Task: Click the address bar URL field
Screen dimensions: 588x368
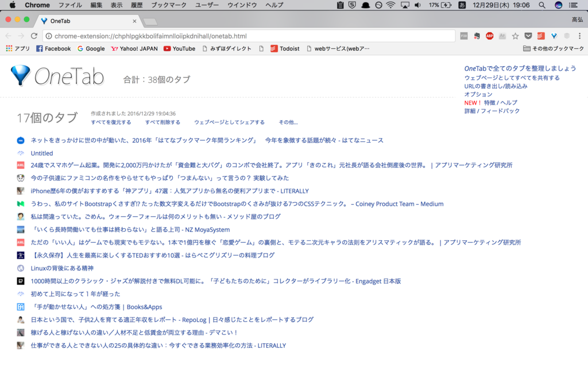Action: (249, 36)
